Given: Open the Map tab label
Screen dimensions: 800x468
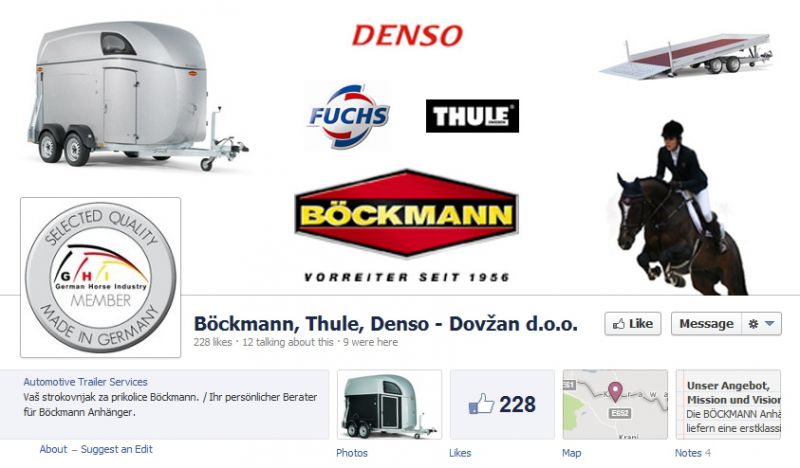Looking at the screenshot, I should tap(571, 453).
